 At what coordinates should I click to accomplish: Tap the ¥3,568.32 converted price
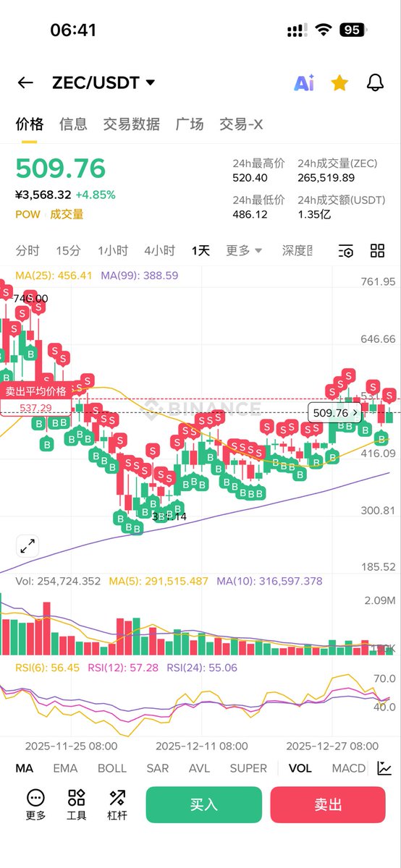click(x=43, y=195)
